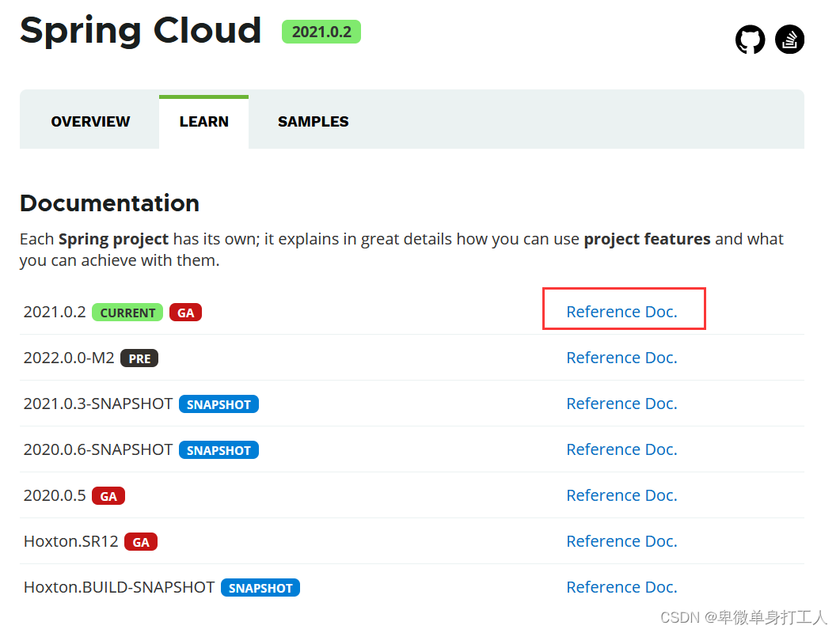The width and height of the screenshot is (840, 633).
Task: Open Reference Doc for 2022.0.0-M2
Action: (621, 357)
